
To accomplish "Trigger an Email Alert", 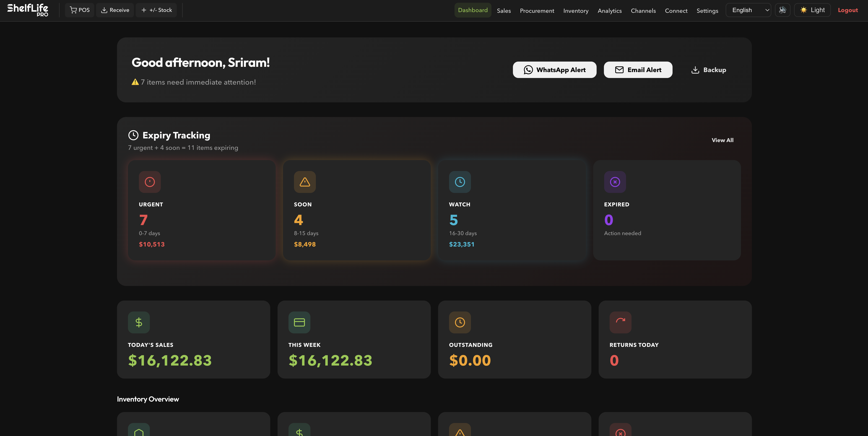I will [x=638, y=70].
